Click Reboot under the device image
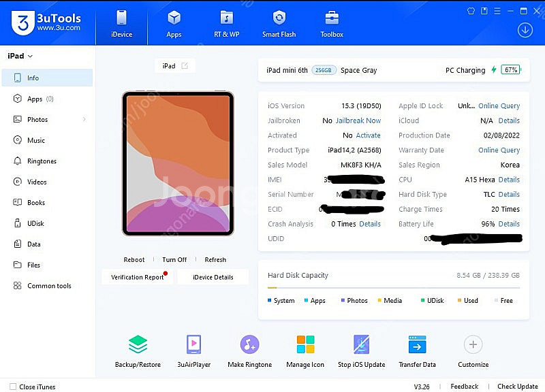Image resolution: width=545 pixels, height=392 pixels. click(x=134, y=260)
